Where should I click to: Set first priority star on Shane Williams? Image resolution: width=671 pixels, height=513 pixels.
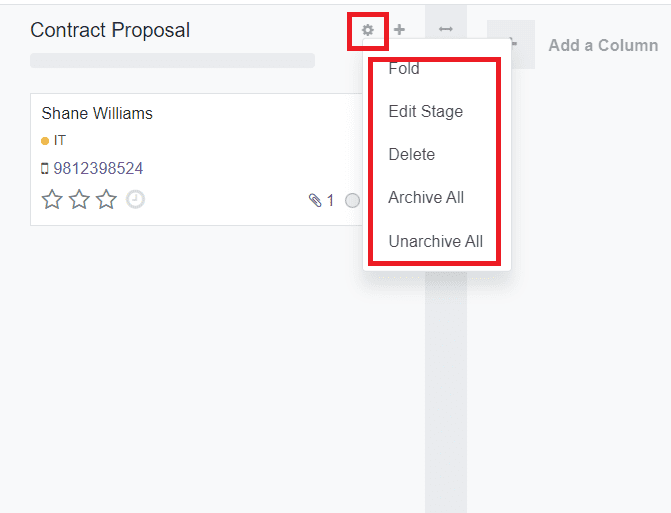(x=52, y=200)
